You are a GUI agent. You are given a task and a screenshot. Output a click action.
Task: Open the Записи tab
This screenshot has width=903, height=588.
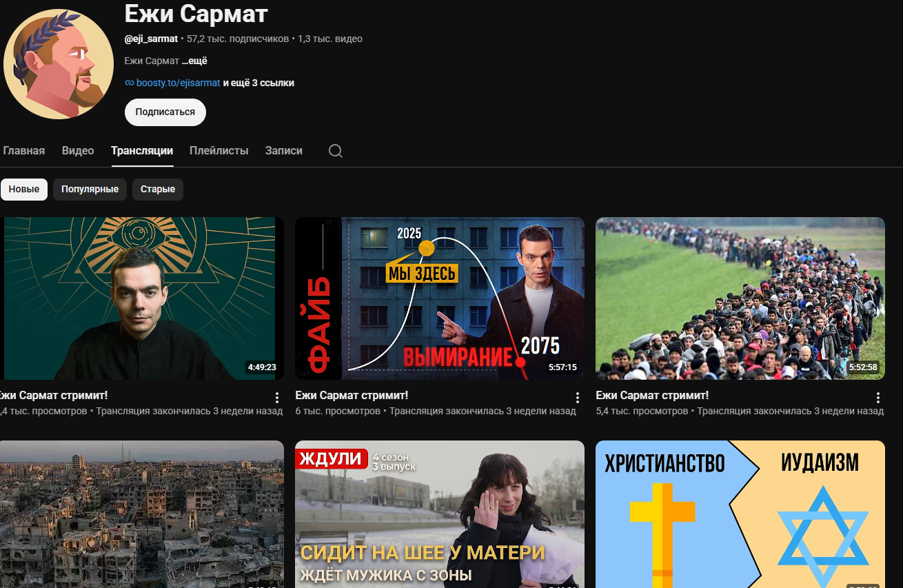click(x=284, y=150)
